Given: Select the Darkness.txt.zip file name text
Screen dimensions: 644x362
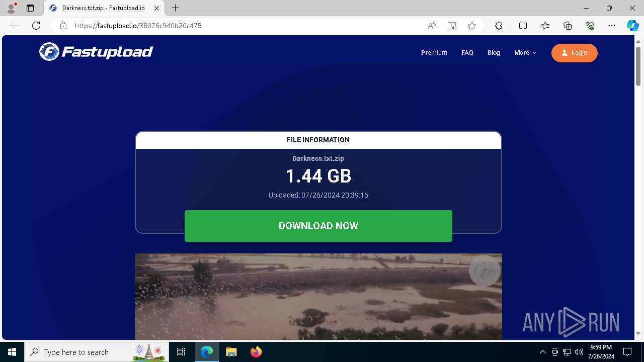Looking at the screenshot, I should point(318,158).
